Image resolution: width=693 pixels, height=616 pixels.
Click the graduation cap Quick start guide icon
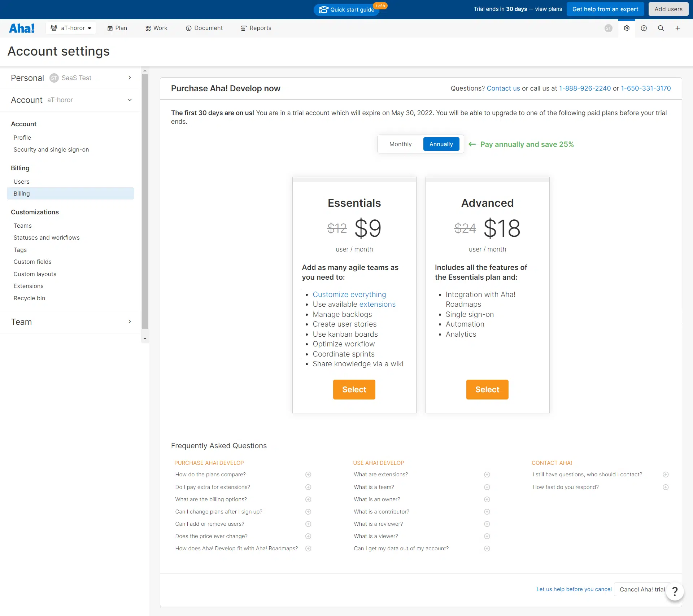pos(323,10)
